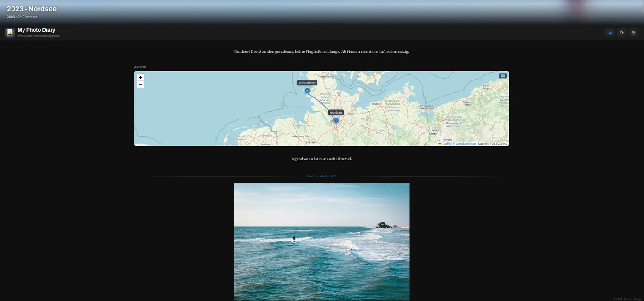The width and height of the screenshot is (644, 301).
Task: Click text 'Irgendwann ist nur noch Himmel.'
Action: pos(322,159)
